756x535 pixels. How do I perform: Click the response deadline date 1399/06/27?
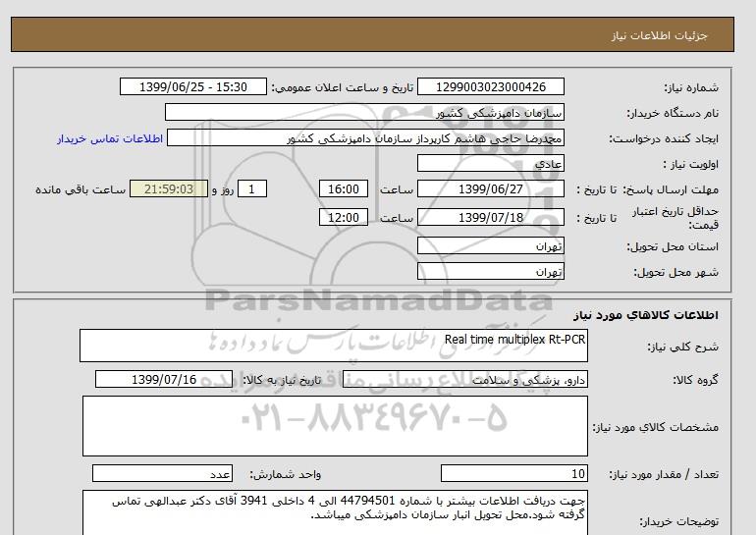pos(490,188)
